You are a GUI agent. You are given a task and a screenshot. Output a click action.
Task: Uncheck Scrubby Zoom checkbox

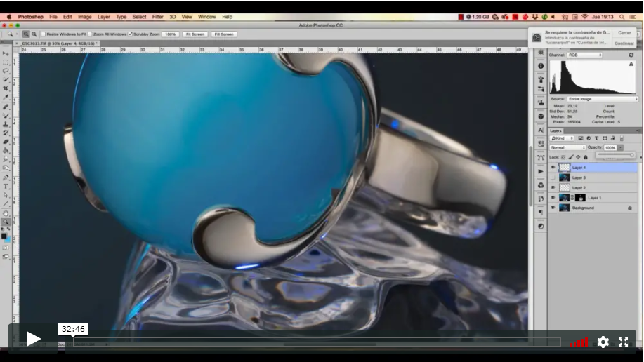[130, 34]
